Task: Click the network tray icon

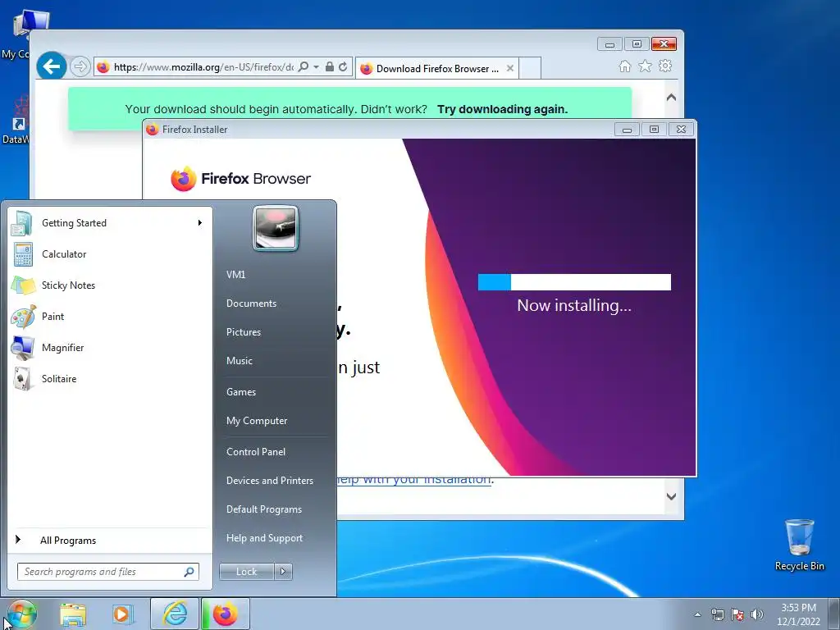Action: [x=717, y=614]
